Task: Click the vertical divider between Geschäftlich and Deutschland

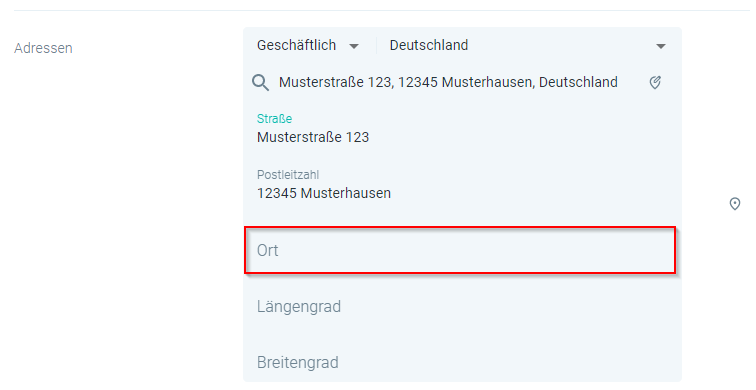Action: click(x=377, y=45)
